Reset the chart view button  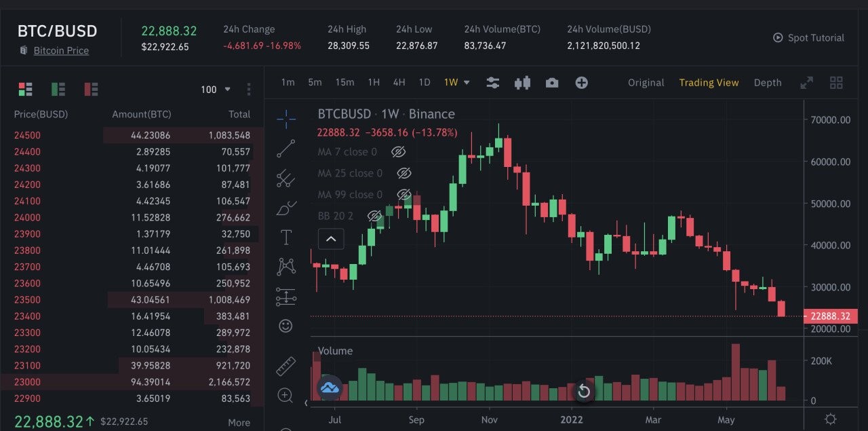583,391
